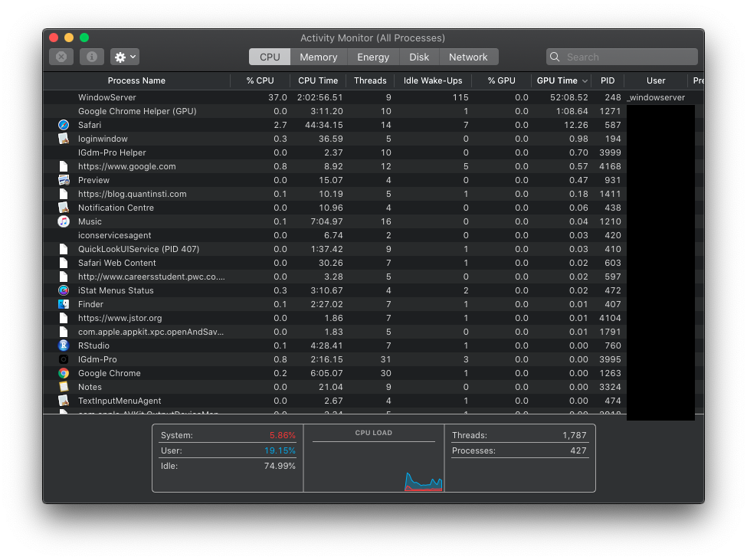747x560 pixels.
Task: Click the Music PID 1210 cell
Action: click(610, 221)
